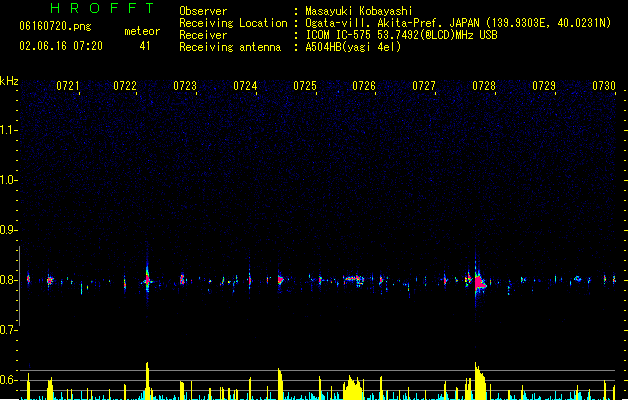Click the 0721 time marker
This screenshot has width=629, height=400.
(x=67, y=85)
